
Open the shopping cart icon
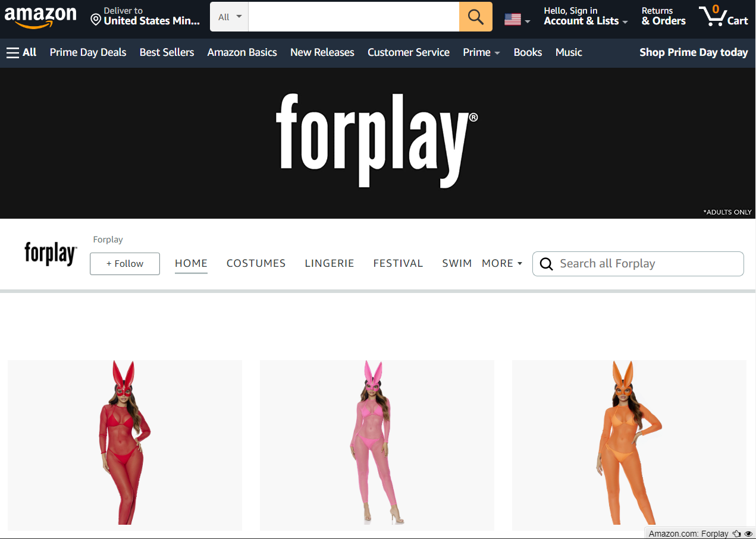point(723,16)
